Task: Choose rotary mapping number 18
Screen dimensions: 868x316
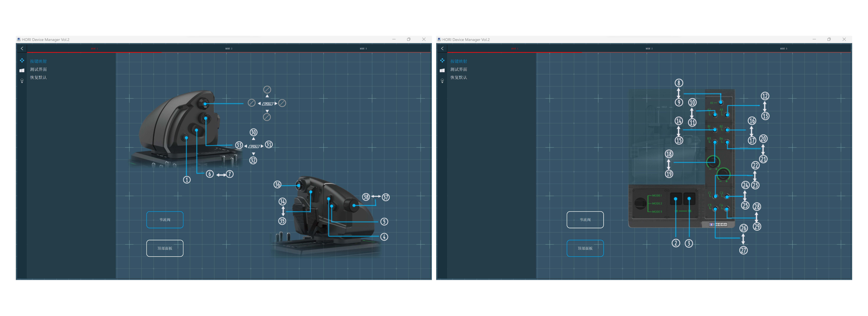Action: 669,154
